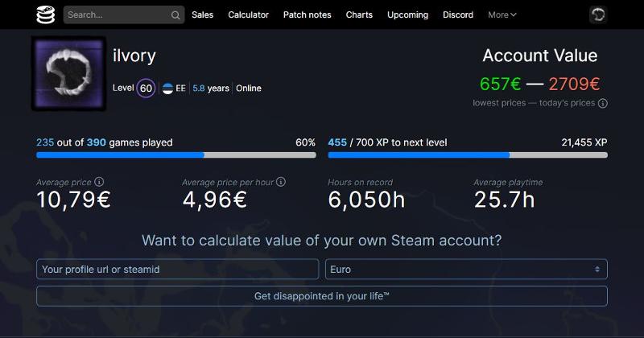644x338 pixels.
Task: Click the info icon beside today's prices
Action: click(x=602, y=103)
